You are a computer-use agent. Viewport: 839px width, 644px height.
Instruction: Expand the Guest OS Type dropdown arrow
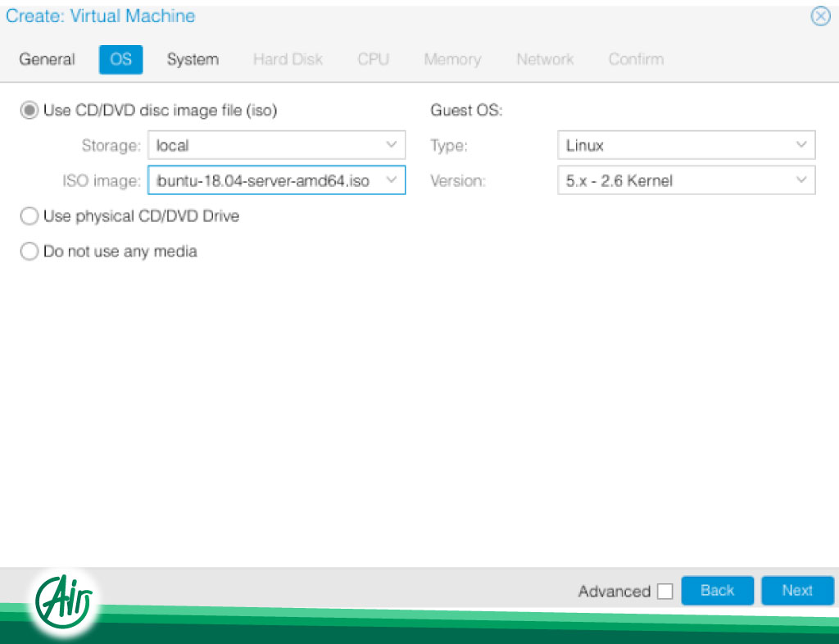(801, 145)
